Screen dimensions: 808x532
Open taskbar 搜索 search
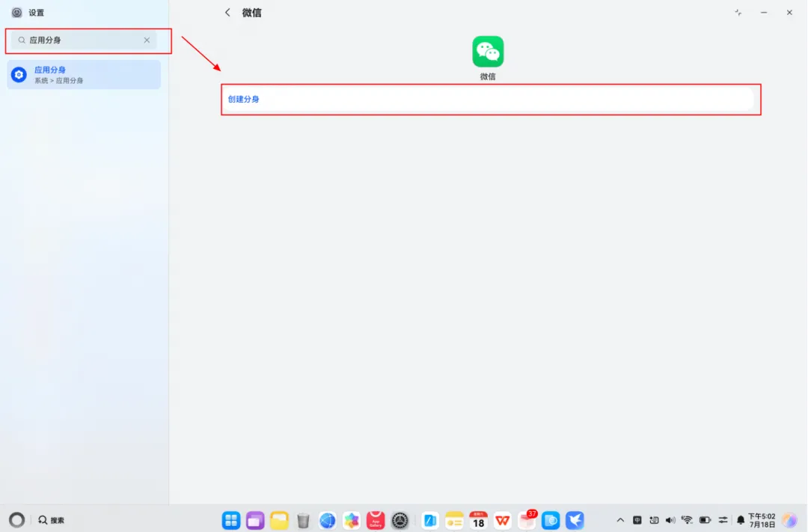51,520
